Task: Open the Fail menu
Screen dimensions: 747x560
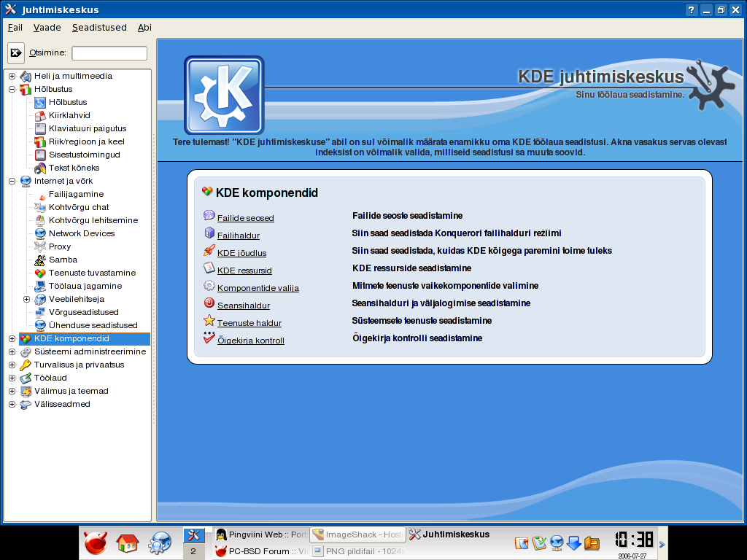Action: click(15, 28)
